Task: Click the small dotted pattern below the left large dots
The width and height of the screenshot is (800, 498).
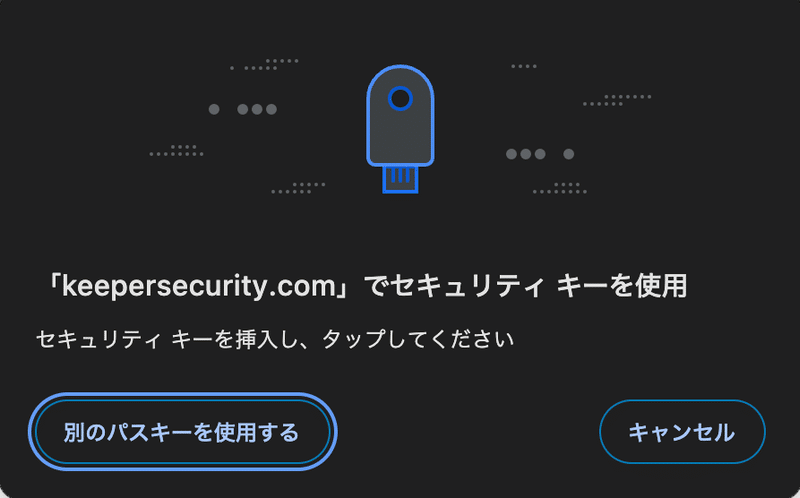Action: click(x=177, y=151)
